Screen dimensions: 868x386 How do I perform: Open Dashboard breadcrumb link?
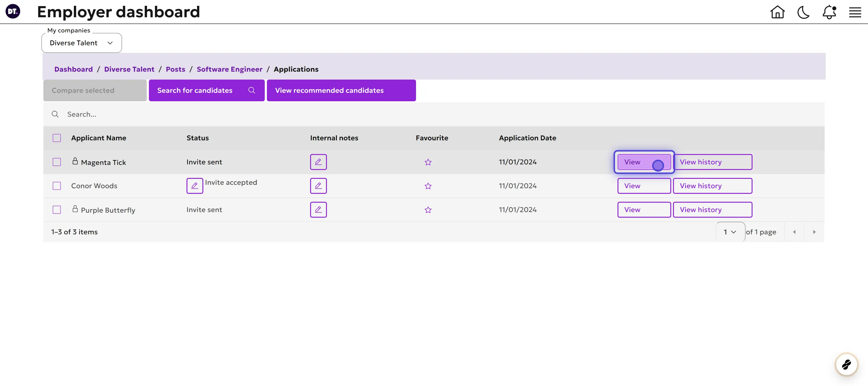pyautogui.click(x=73, y=69)
